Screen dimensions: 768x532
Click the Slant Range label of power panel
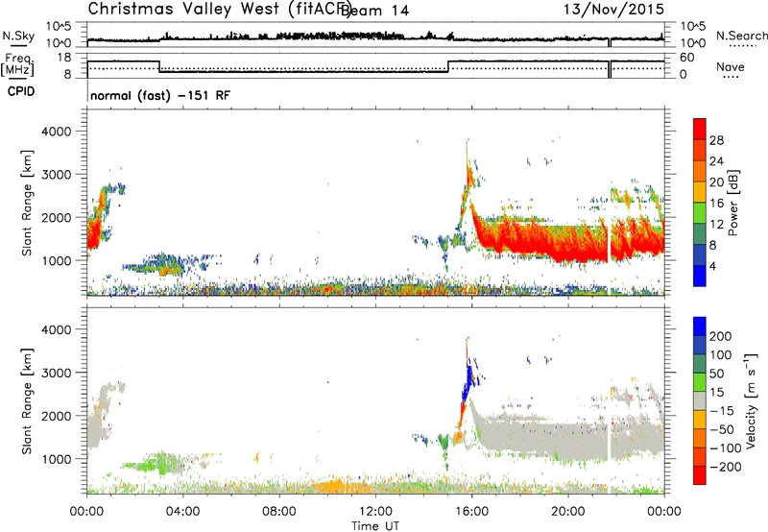pyautogui.click(x=27, y=203)
